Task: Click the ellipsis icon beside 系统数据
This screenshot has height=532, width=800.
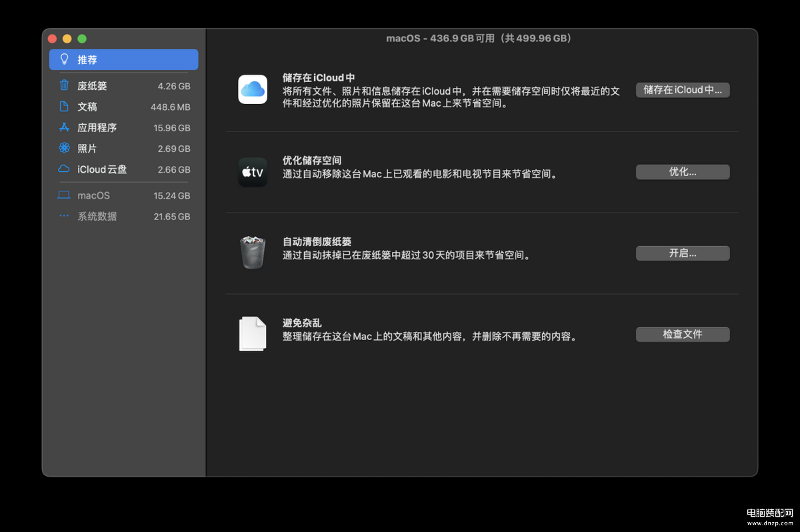Action: point(64,216)
